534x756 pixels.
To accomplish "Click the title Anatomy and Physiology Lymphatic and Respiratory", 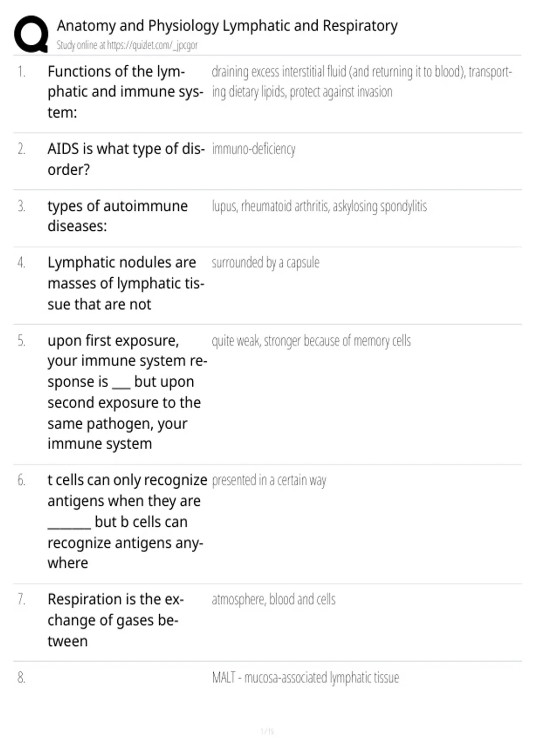I will (x=227, y=26).
